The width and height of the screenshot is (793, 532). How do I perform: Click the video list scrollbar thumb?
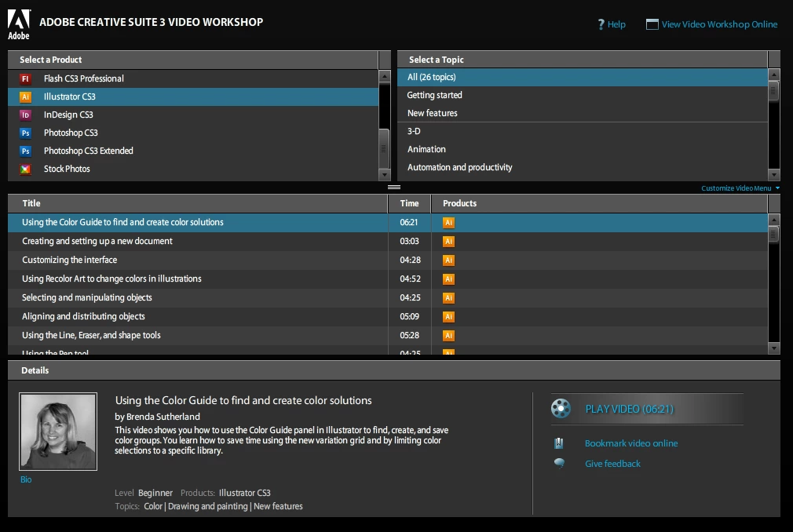(x=774, y=235)
